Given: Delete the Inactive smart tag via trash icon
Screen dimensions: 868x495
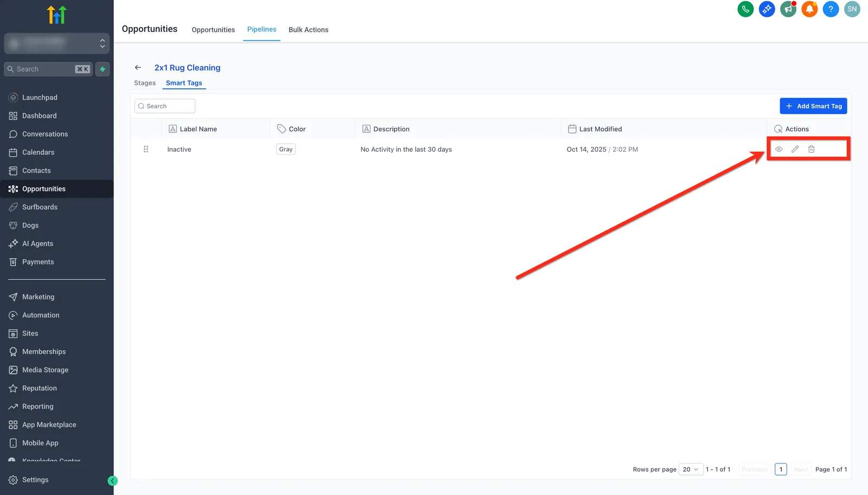Looking at the screenshot, I should tap(811, 149).
